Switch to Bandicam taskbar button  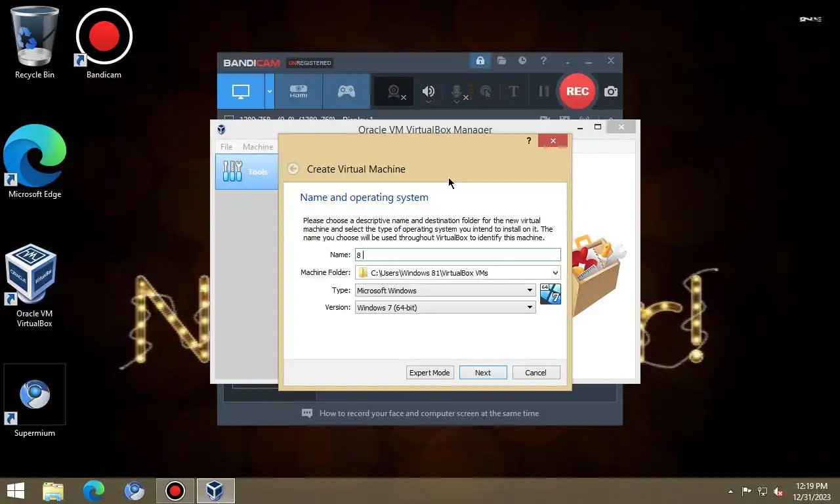(175, 491)
